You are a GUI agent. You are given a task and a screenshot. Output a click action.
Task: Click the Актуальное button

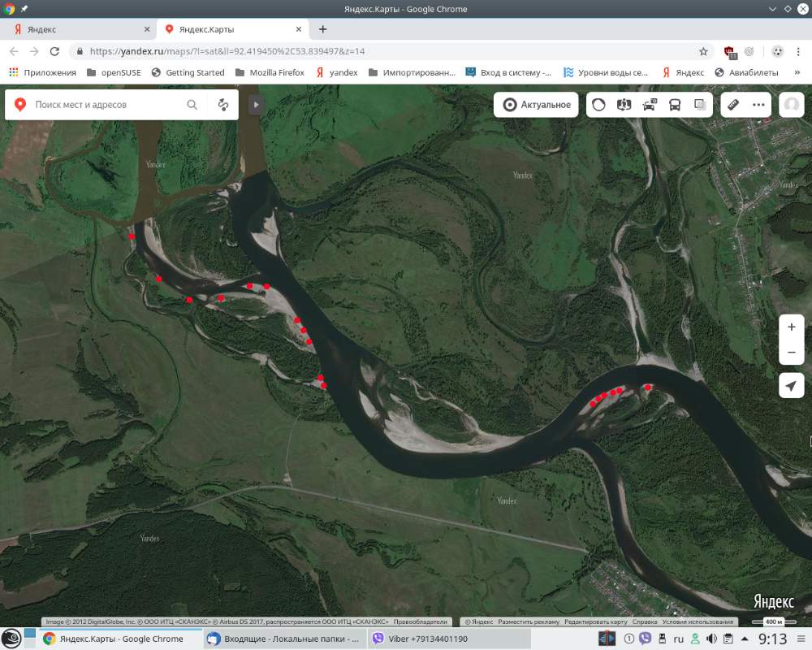[537, 105]
